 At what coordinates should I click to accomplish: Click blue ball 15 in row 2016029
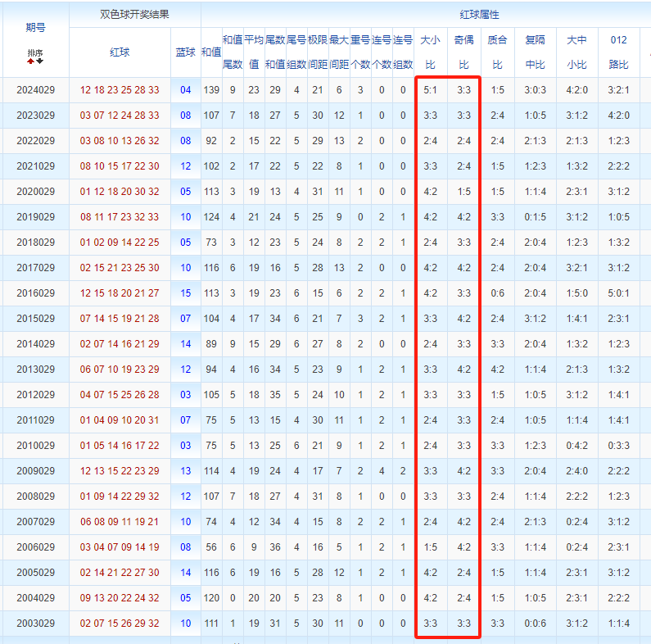coord(186,293)
